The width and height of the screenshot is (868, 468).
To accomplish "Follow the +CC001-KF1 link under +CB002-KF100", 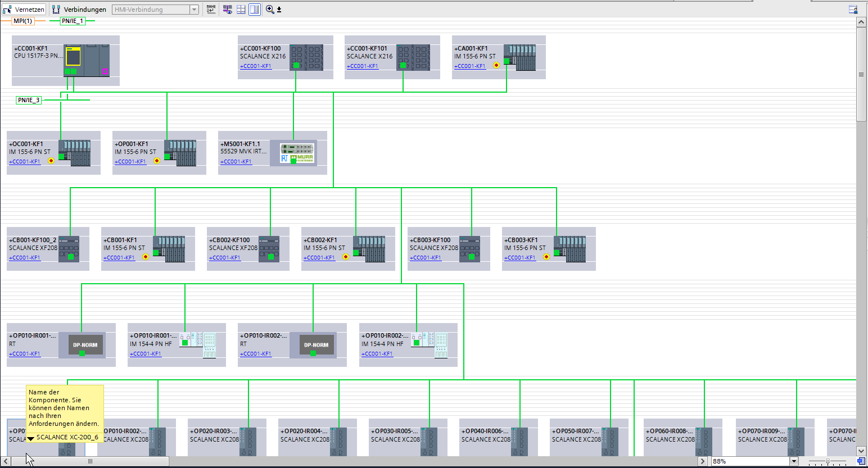I will tap(225, 258).
